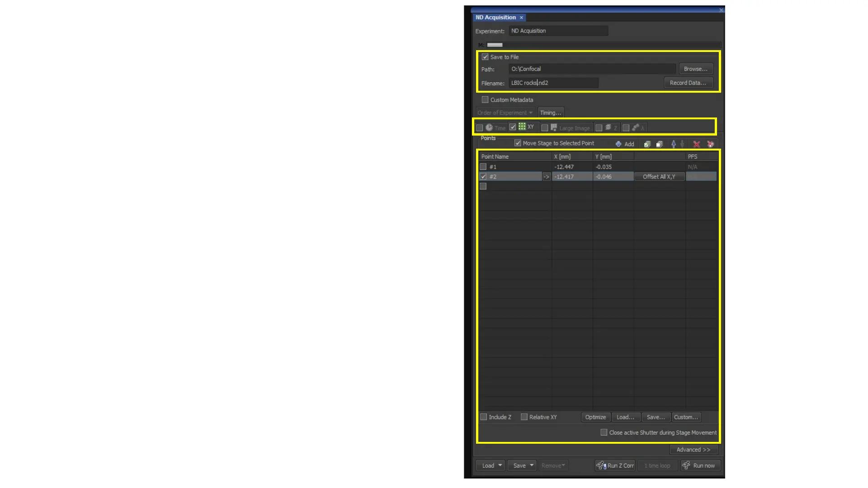Enable the Z dimension checkbox
This screenshot has width=868, height=488.
(599, 128)
